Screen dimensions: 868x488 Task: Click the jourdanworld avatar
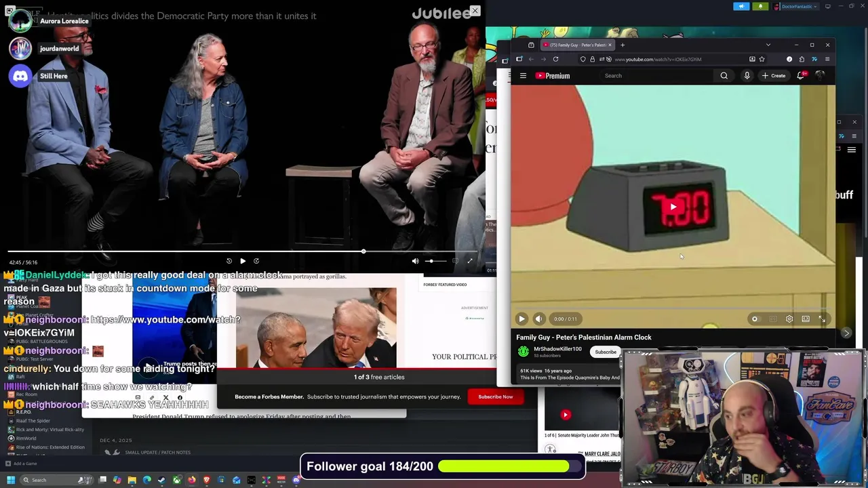pos(20,48)
